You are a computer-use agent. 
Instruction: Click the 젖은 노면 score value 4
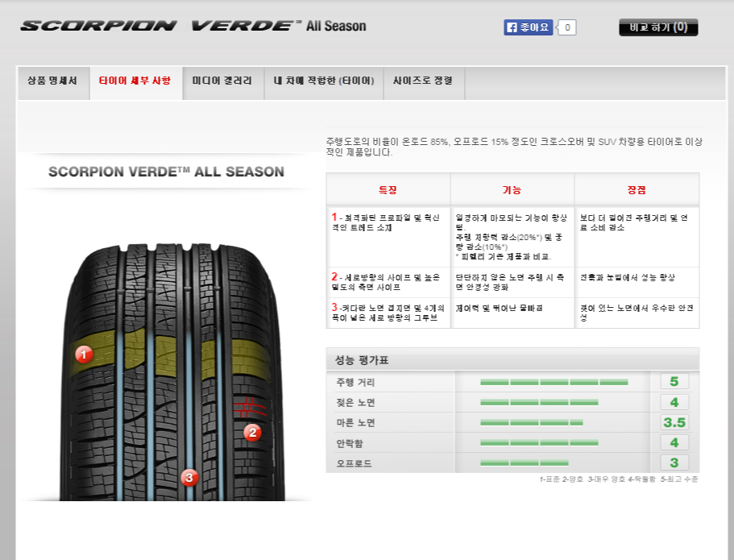pos(674,402)
